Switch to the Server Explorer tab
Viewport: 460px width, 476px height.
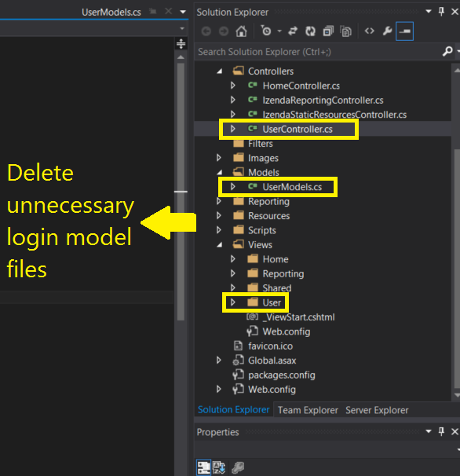tap(377, 410)
